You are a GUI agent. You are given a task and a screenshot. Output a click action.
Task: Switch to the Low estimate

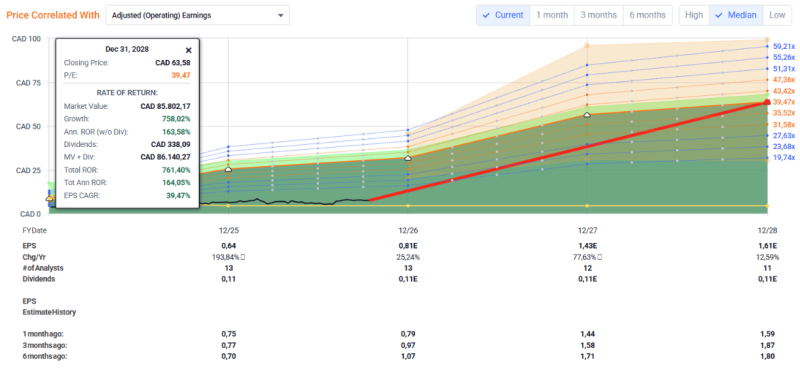777,15
